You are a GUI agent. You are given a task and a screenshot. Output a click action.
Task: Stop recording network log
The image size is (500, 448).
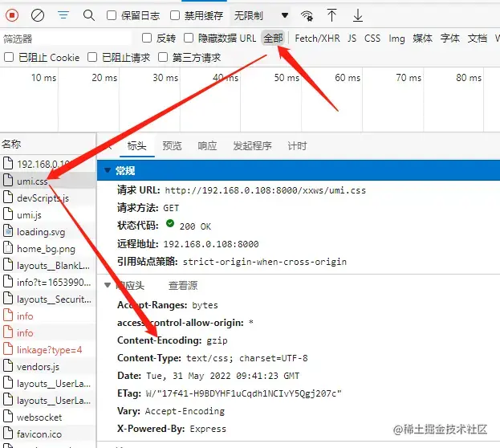[12, 15]
